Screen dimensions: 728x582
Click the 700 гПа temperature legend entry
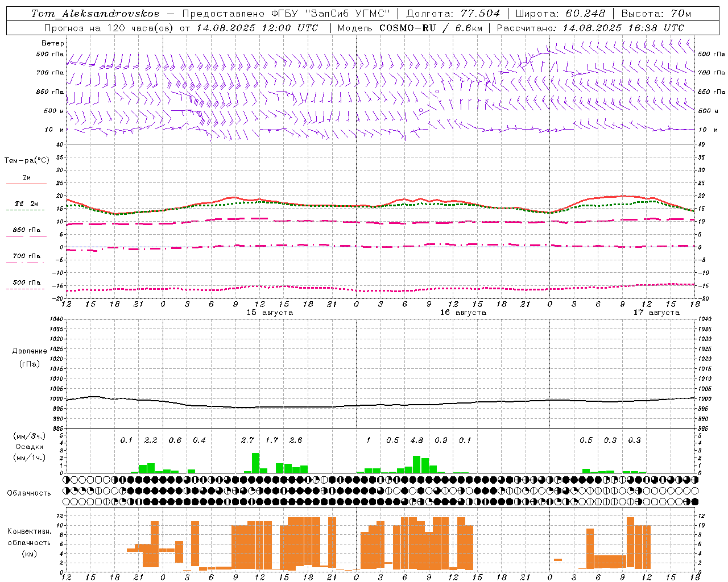(26, 257)
